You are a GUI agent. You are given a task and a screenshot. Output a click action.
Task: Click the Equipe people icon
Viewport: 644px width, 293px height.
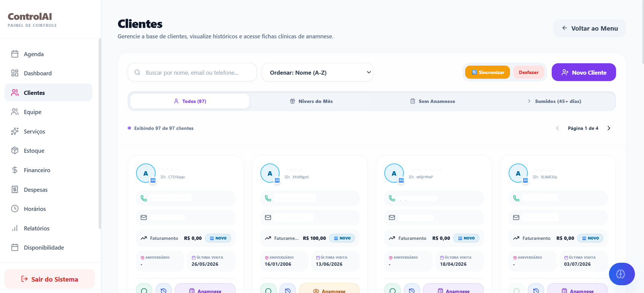tap(15, 112)
